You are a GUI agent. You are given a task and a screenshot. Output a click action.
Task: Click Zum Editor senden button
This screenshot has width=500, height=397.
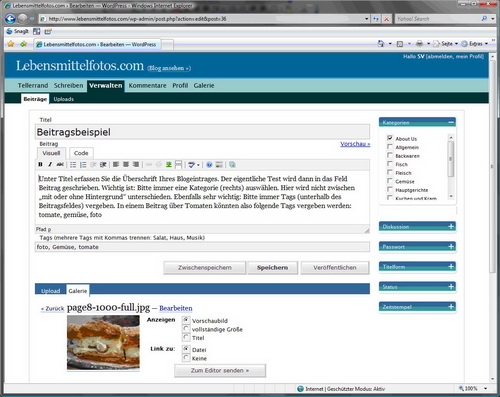[220, 371]
